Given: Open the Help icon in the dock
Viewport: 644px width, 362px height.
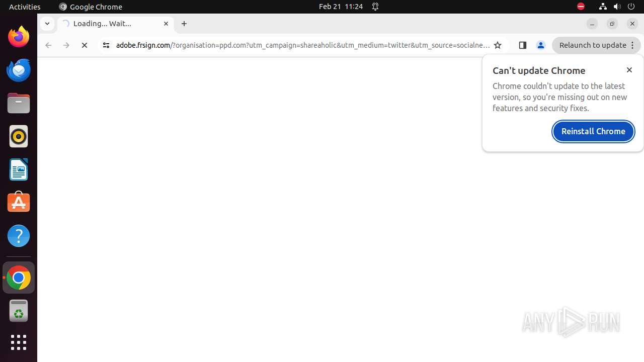Looking at the screenshot, I should coord(19,236).
